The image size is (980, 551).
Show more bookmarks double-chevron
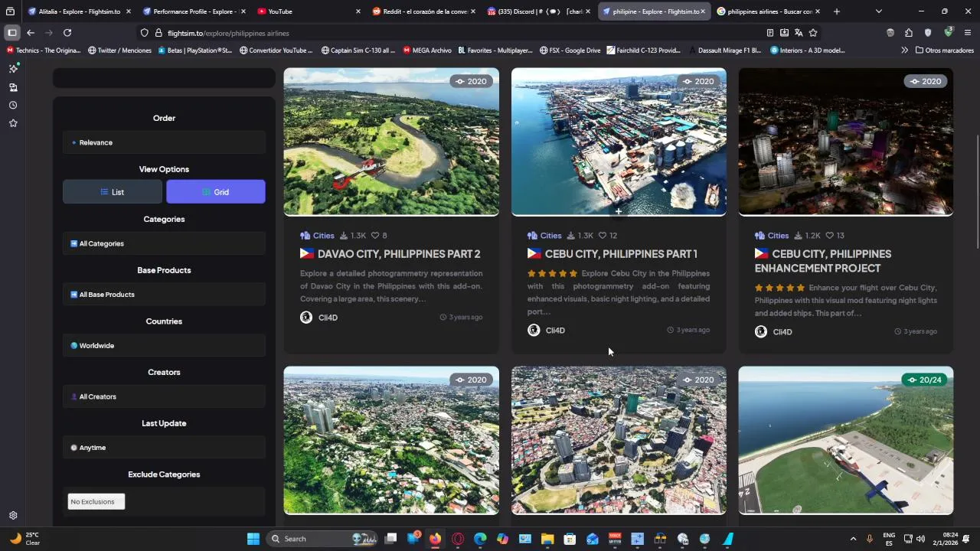point(904,51)
